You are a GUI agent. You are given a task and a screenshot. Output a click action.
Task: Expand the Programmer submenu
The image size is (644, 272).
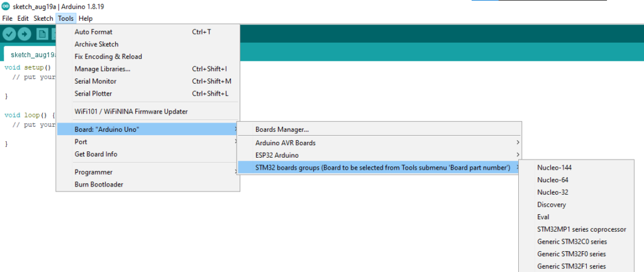click(x=93, y=172)
